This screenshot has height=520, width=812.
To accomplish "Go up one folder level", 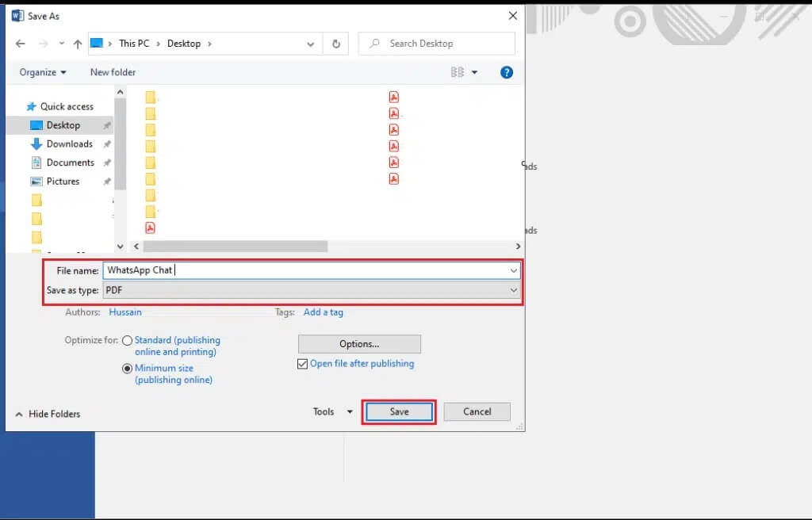I will [x=78, y=44].
